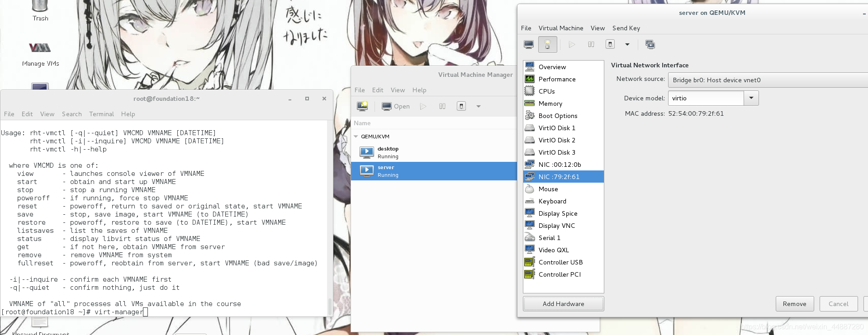Select VirtIO Disk 1
This screenshot has width=868, height=335.
click(x=564, y=128)
